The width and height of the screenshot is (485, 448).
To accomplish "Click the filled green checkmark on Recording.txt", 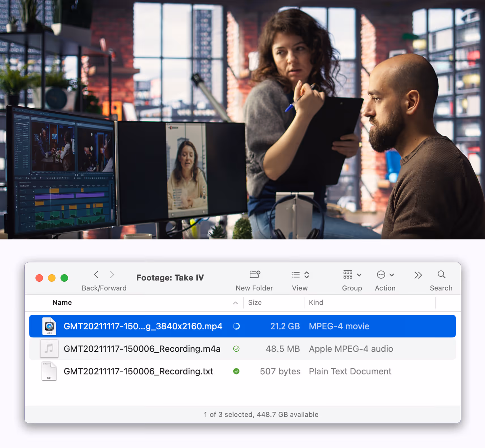I will 236,371.
